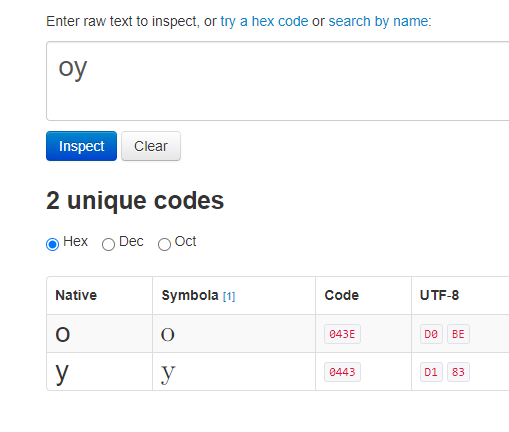The height and width of the screenshot is (432, 509).
Task: Select the Hex radio button
Action: click(x=52, y=244)
